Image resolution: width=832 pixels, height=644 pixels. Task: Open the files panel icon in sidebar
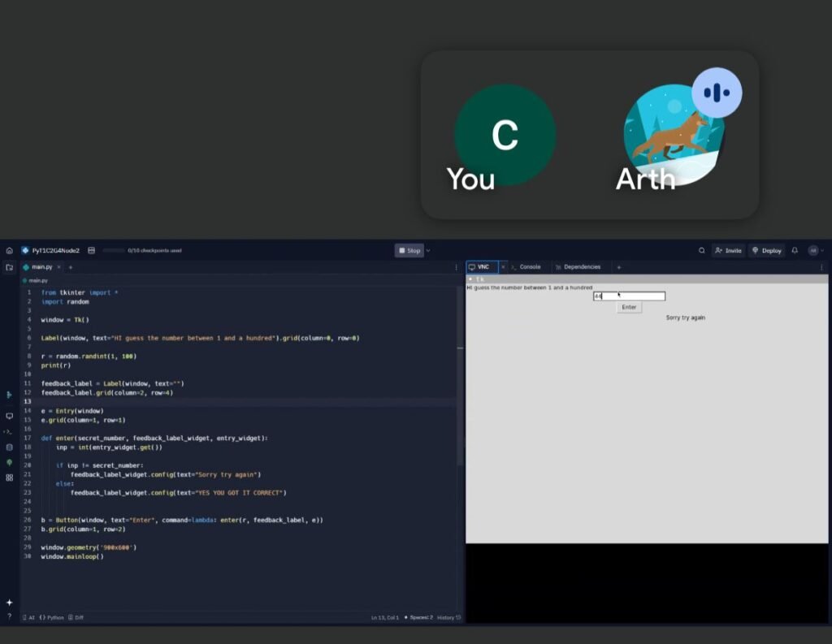[9, 267]
